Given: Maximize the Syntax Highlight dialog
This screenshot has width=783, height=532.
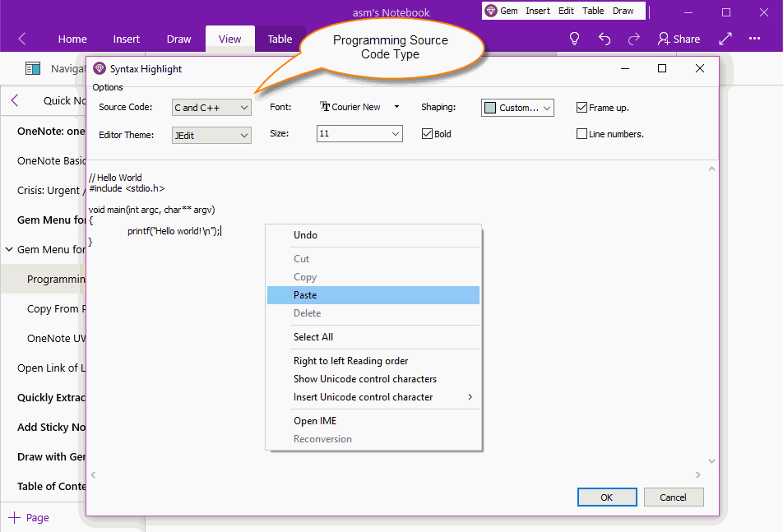Looking at the screenshot, I should (662, 68).
